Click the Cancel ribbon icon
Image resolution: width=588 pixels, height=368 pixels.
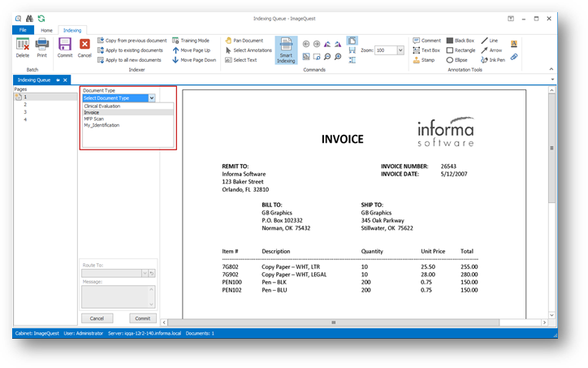pyautogui.click(x=84, y=48)
